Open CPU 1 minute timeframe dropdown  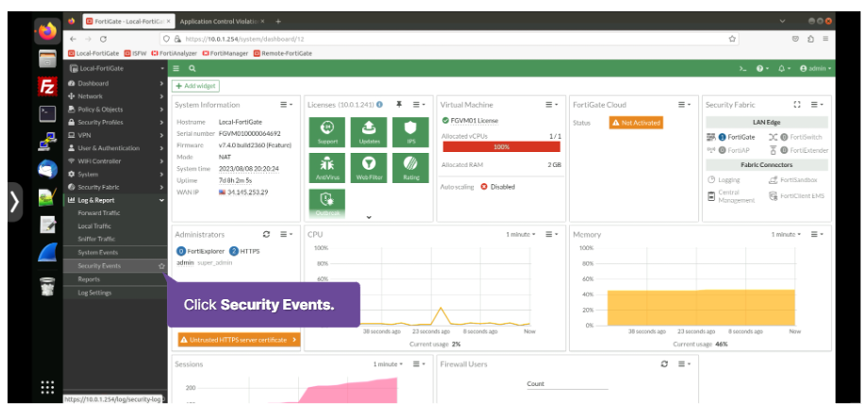click(521, 234)
